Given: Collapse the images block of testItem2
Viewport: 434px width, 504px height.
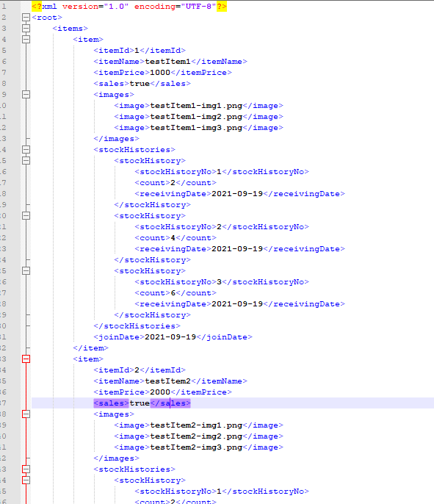Looking at the screenshot, I should (x=26, y=414).
